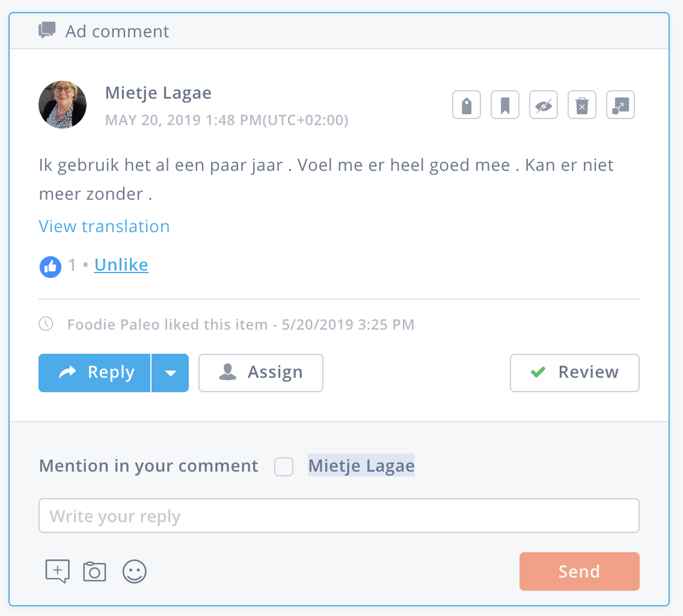683x616 pixels.
Task: Click Mietje Lagae's profile picture
Action: click(x=63, y=105)
